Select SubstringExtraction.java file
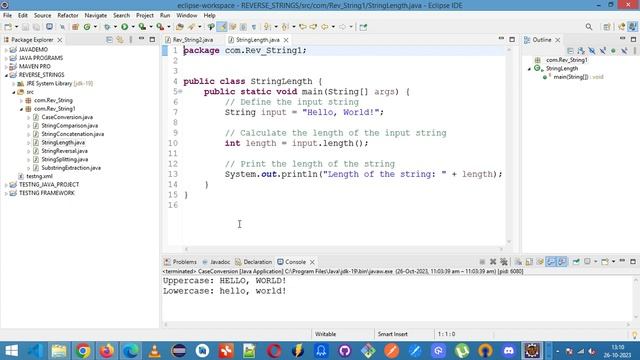This screenshot has height=360, width=640. (x=71, y=168)
